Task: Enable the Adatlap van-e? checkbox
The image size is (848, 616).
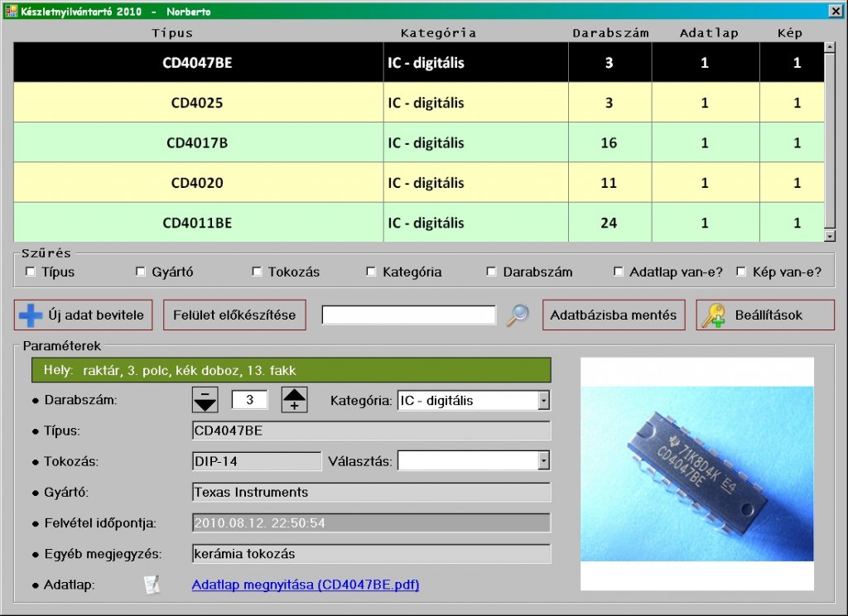Action: [x=618, y=272]
